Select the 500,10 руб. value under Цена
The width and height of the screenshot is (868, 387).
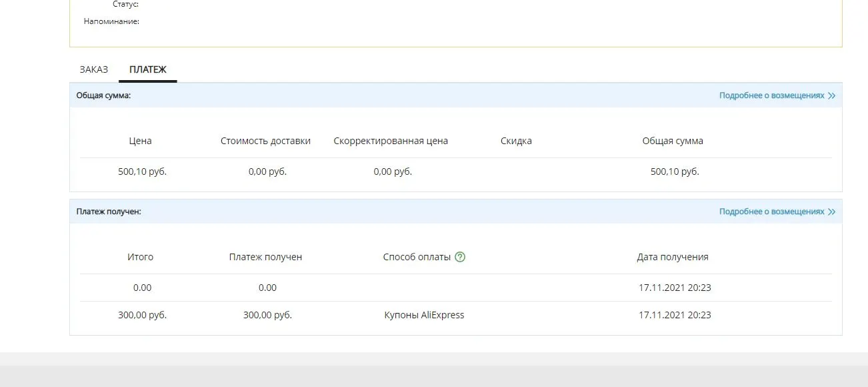(142, 171)
